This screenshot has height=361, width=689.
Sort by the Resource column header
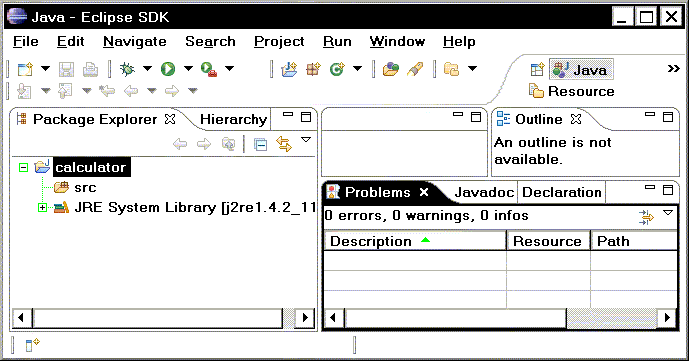click(x=548, y=241)
